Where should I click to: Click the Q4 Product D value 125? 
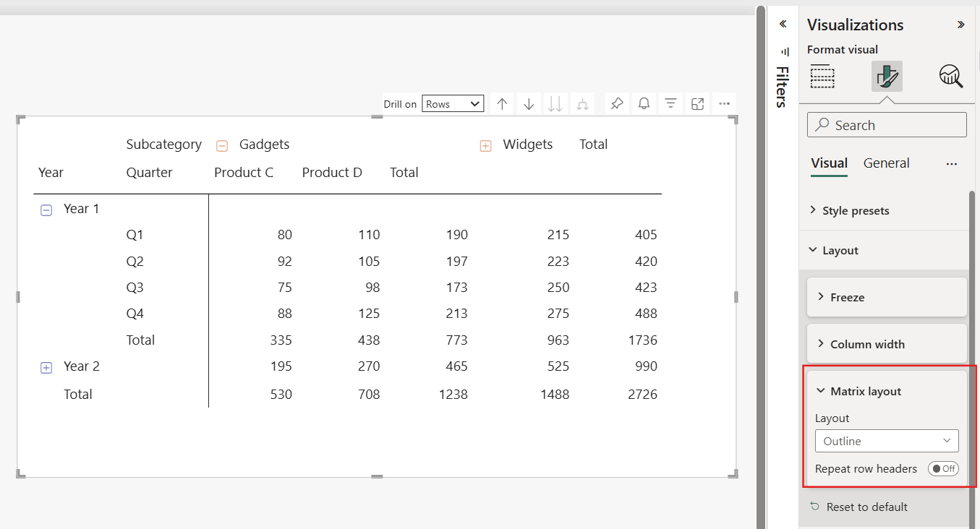(x=368, y=314)
